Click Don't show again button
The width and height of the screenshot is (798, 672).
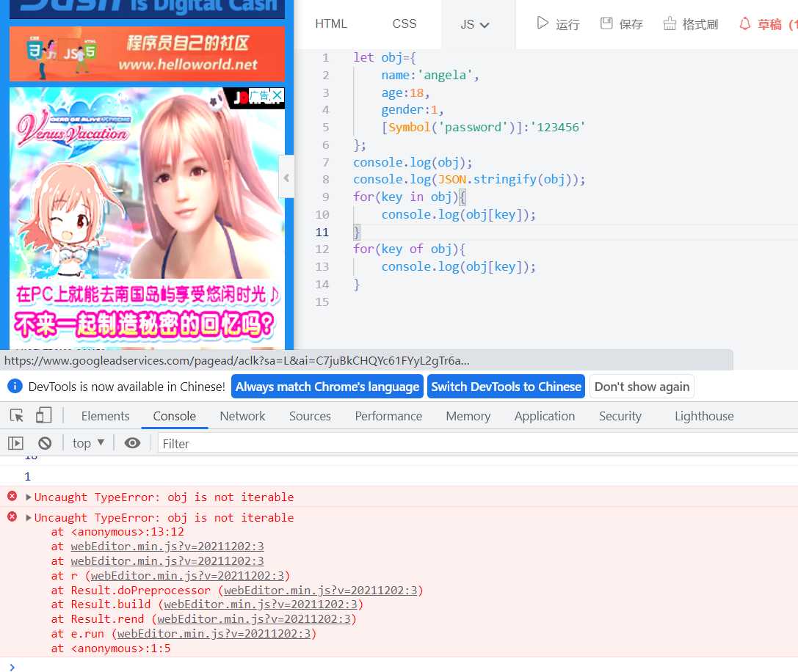pos(642,387)
